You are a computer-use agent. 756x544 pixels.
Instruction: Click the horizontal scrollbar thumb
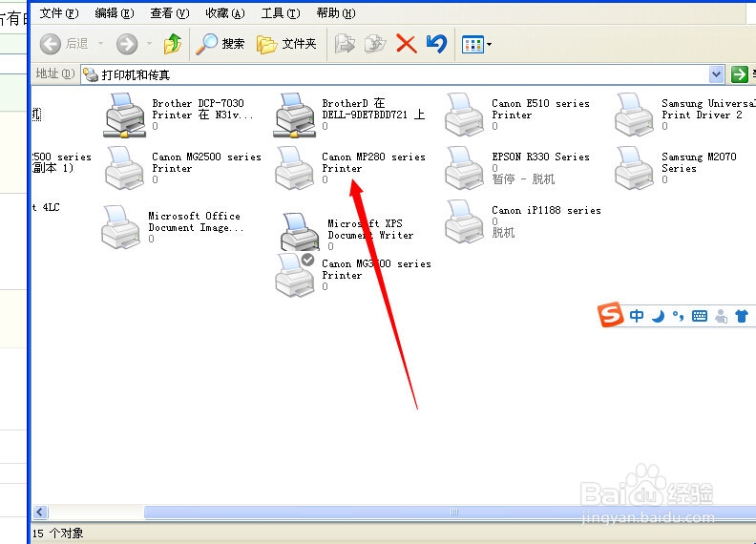click(450, 513)
